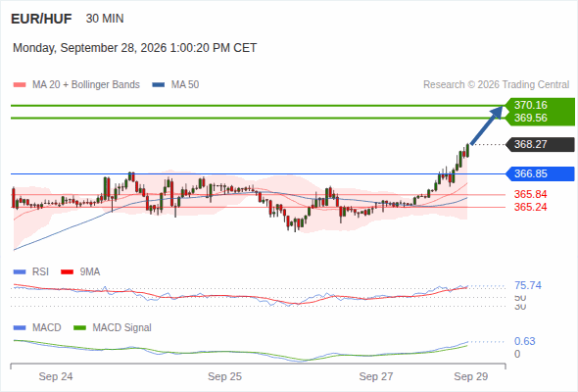The width and height of the screenshot is (578, 392).
Task: Click the red support level 365.84
Action: click(530, 194)
